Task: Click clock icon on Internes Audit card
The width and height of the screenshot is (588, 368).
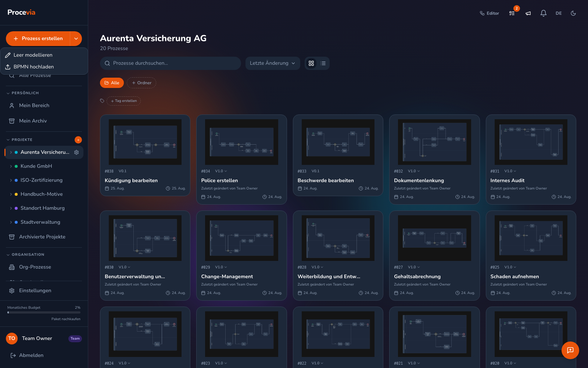Action: pyautogui.click(x=554, y=197)
